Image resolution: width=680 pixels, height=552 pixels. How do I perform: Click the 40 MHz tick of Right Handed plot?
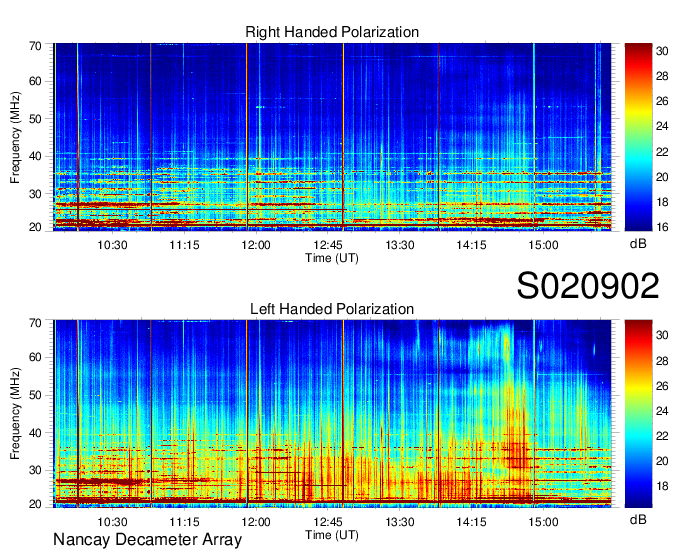click(35, 157)
